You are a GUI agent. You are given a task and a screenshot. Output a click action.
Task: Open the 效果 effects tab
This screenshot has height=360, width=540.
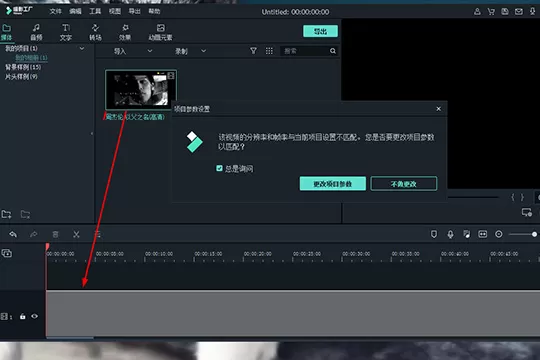[125, 32]
